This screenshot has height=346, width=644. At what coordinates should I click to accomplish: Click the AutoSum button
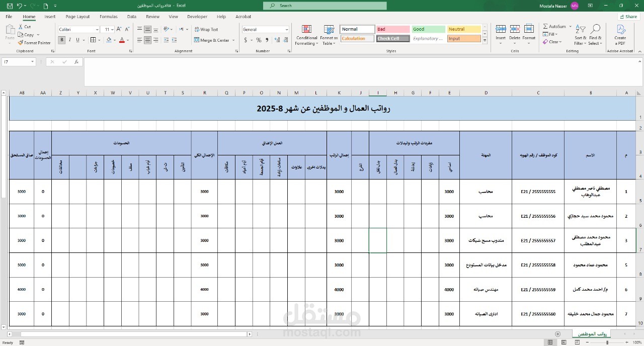tap(554, 27)
